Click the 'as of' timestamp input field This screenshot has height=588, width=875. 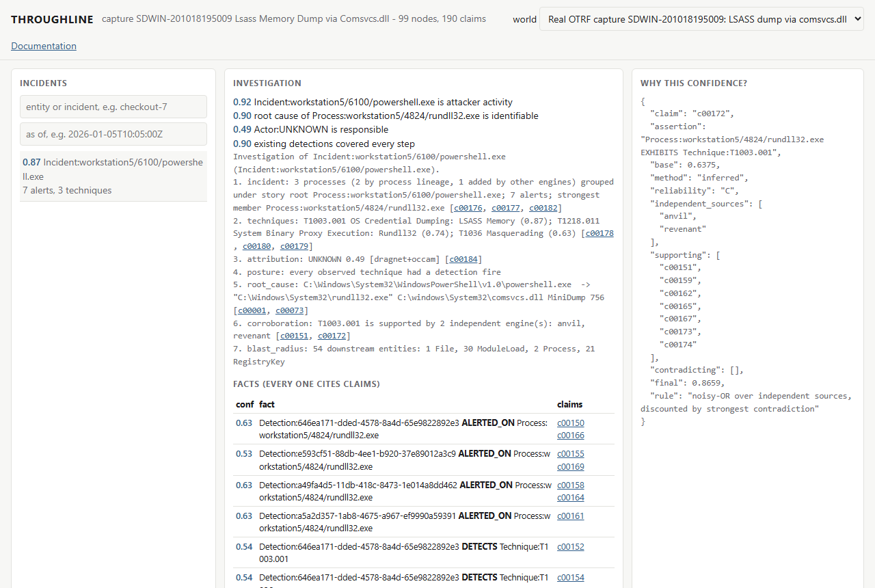click(x=113, y=134)
